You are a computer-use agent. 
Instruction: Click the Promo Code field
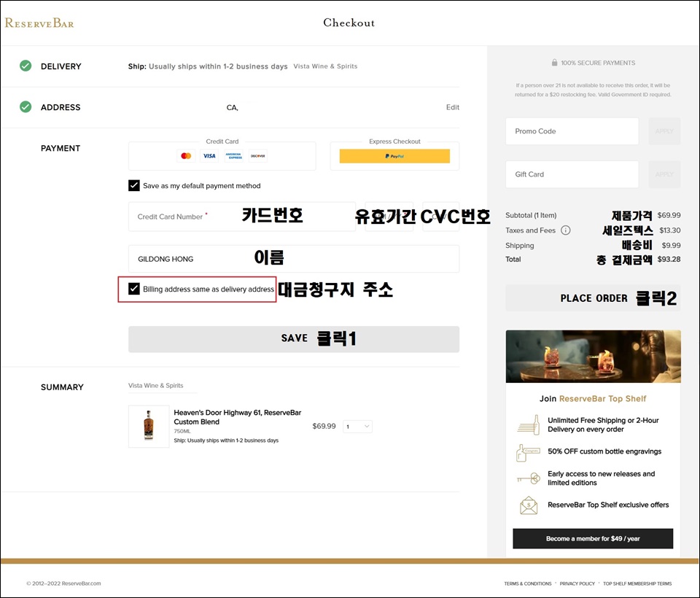tap(572, 131)
